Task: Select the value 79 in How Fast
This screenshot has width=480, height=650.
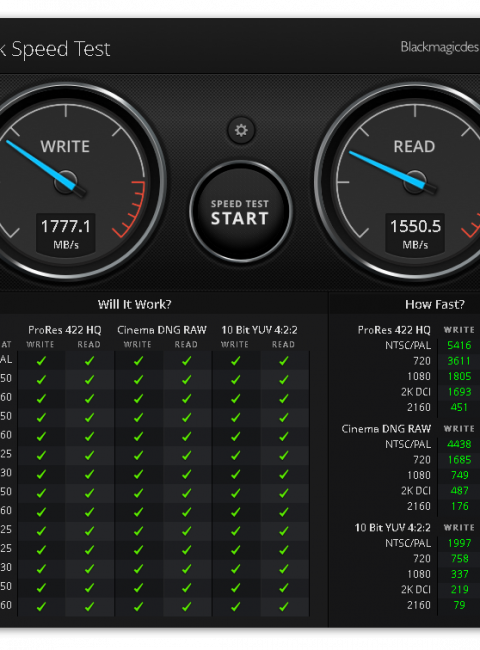Action: [459, 605]
